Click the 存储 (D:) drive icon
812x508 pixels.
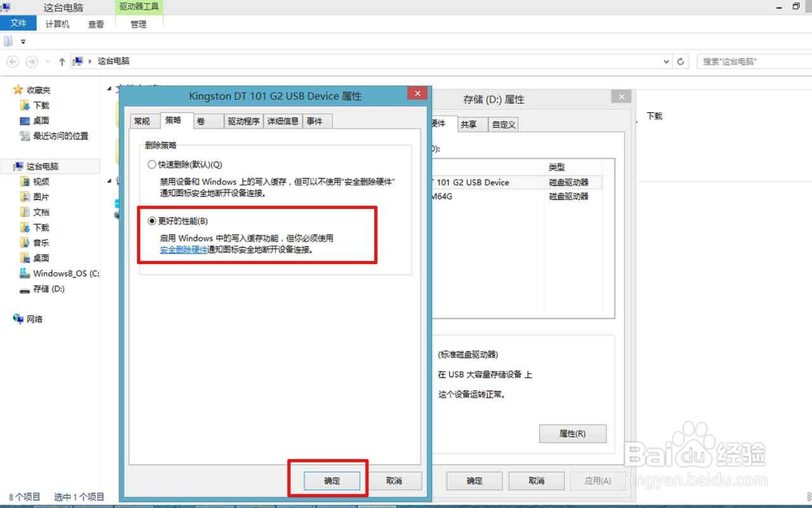(25, 290)
